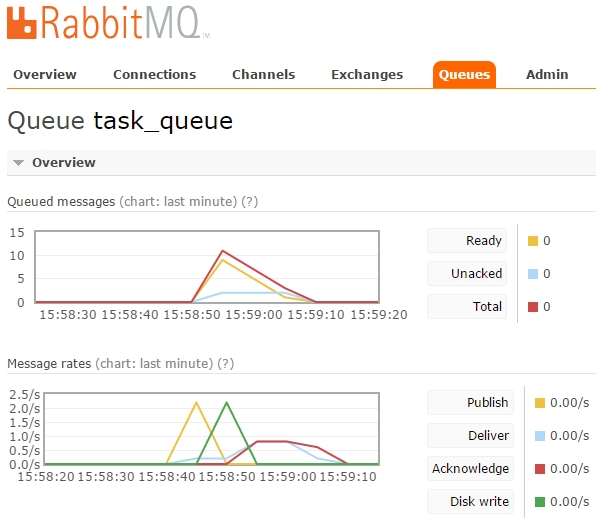Click the green Disk write swatch
Viewport: 596px width, 520px height.
pos(540,502)
